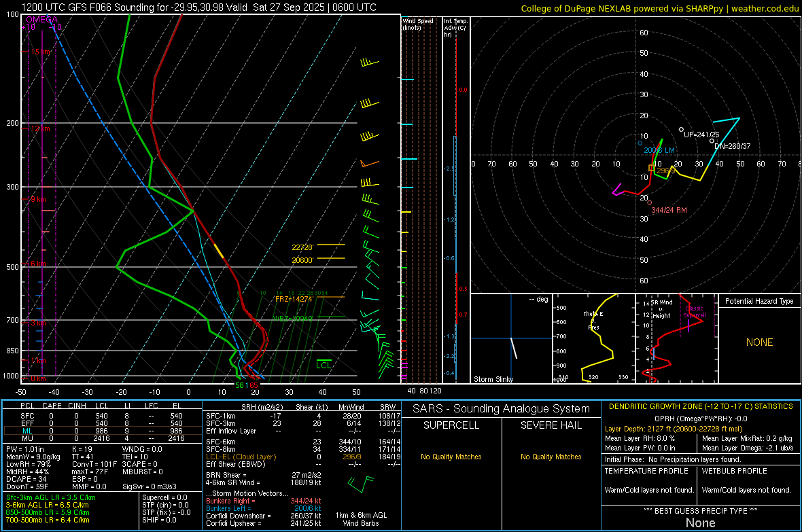Click the SFC-1km SRH row label
The width and height of the screenshot is (802, 532).
221,416
